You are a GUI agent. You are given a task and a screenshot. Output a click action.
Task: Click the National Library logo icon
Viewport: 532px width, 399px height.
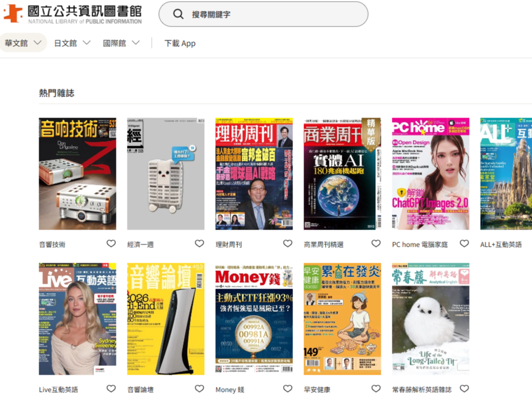[13, 13]
